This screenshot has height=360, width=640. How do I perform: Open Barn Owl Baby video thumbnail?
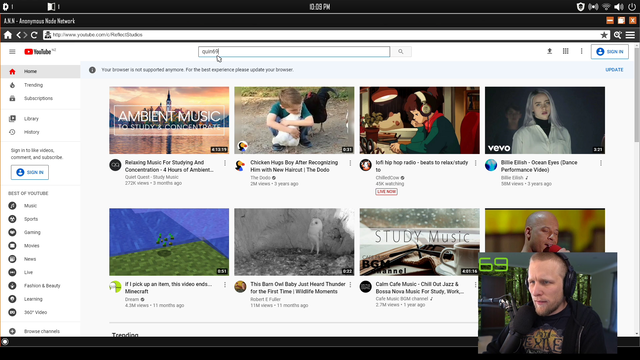(294, 242)
